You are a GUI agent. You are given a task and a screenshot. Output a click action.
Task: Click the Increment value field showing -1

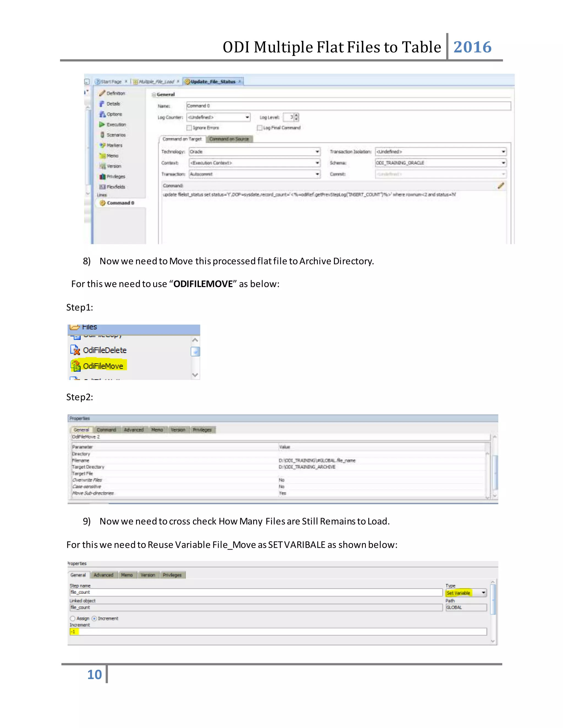(278, 632)
